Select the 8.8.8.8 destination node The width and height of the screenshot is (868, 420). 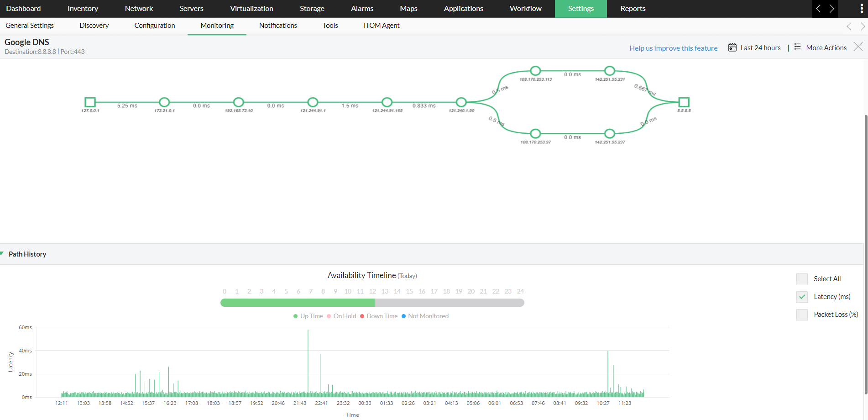click(684, 102)
